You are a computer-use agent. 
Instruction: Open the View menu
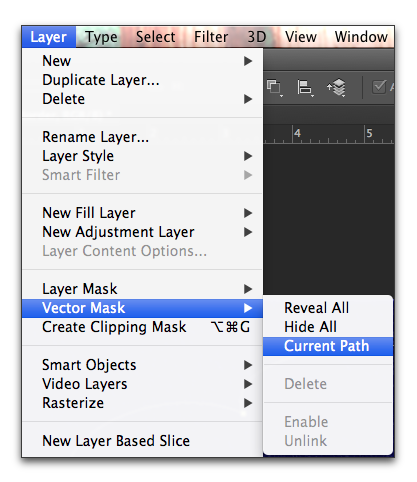click(x=301, y=37)
